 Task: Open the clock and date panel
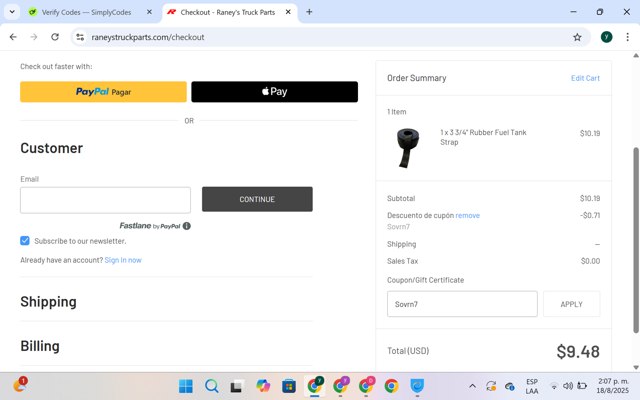tap(613, 386)
